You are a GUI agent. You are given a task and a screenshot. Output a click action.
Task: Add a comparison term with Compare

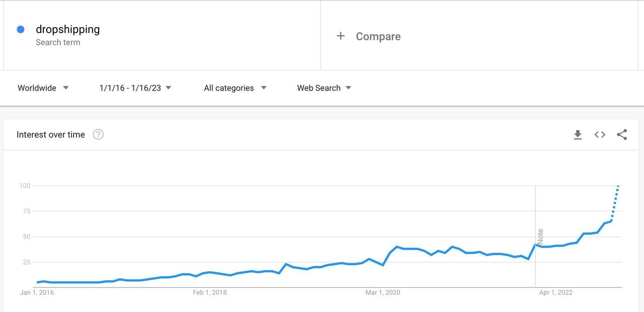coord(378,36)
